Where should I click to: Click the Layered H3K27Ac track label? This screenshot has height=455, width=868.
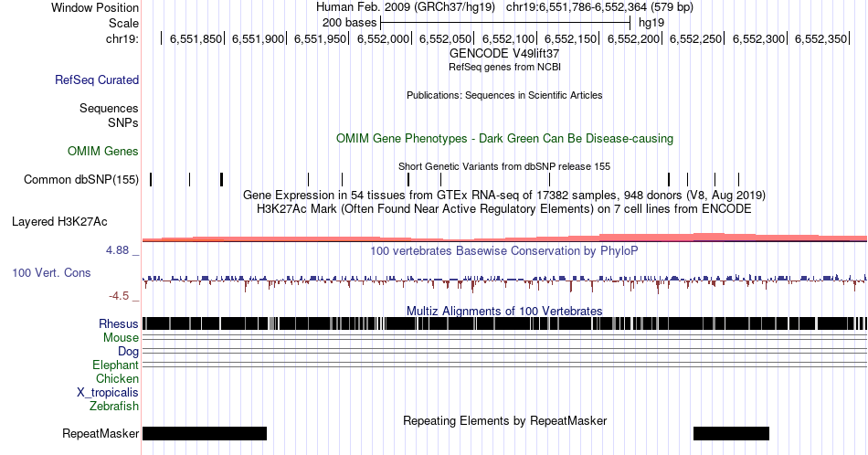coord(59,221)
